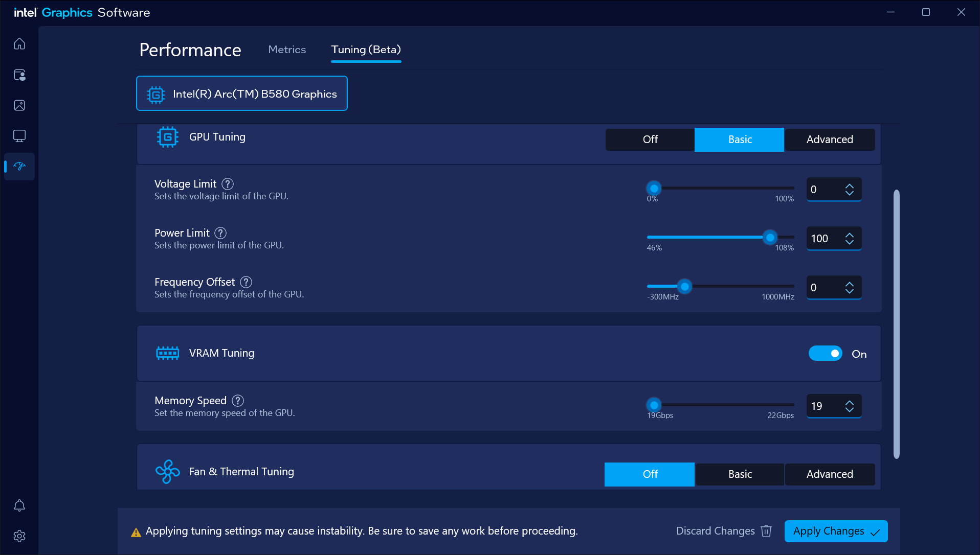Click the instability warning triangle icon
Image resolution: width=980 pixels, height=555 pixels.
click(x=136, y=532)
